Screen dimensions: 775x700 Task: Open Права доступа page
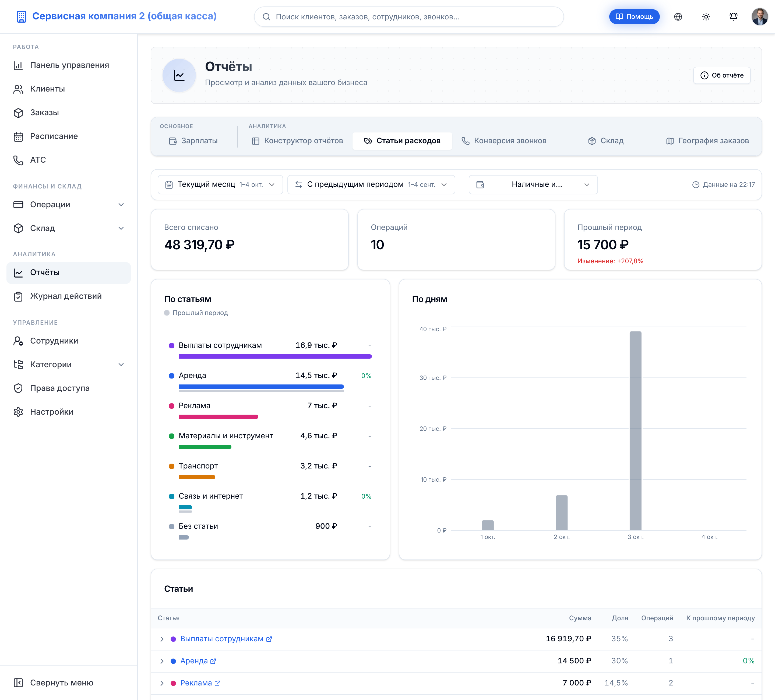pos(68,388)
